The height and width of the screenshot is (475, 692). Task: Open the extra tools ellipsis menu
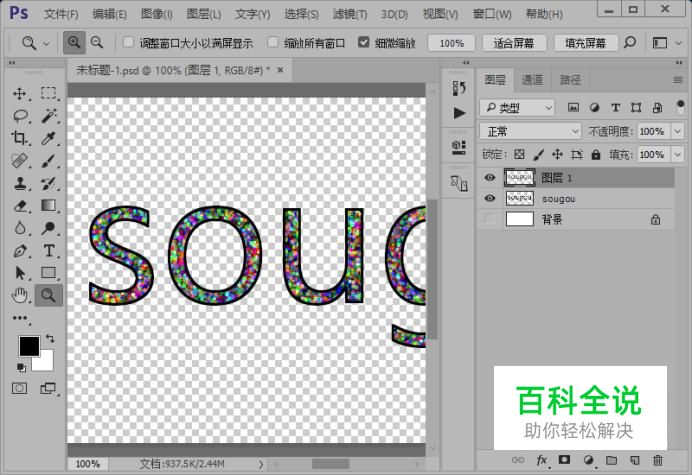[20, 318]
